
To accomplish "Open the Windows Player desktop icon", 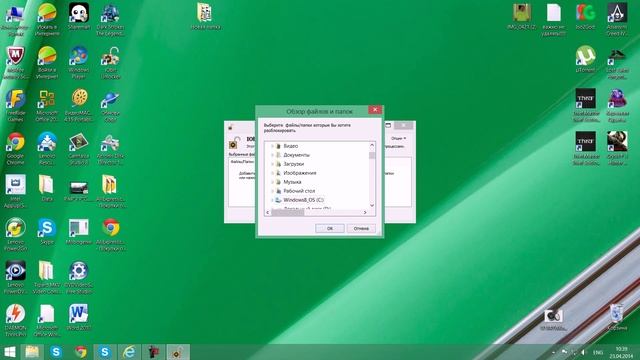I will click(x=78, y=62).
